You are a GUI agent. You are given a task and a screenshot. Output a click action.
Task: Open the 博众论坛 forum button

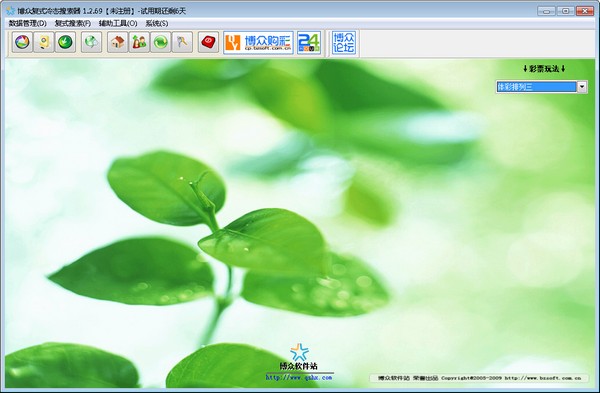[344, 42]
